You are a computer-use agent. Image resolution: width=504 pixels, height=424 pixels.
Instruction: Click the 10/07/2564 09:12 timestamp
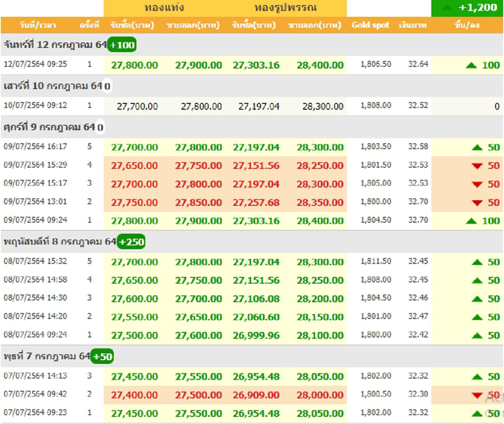click(35, 105)
